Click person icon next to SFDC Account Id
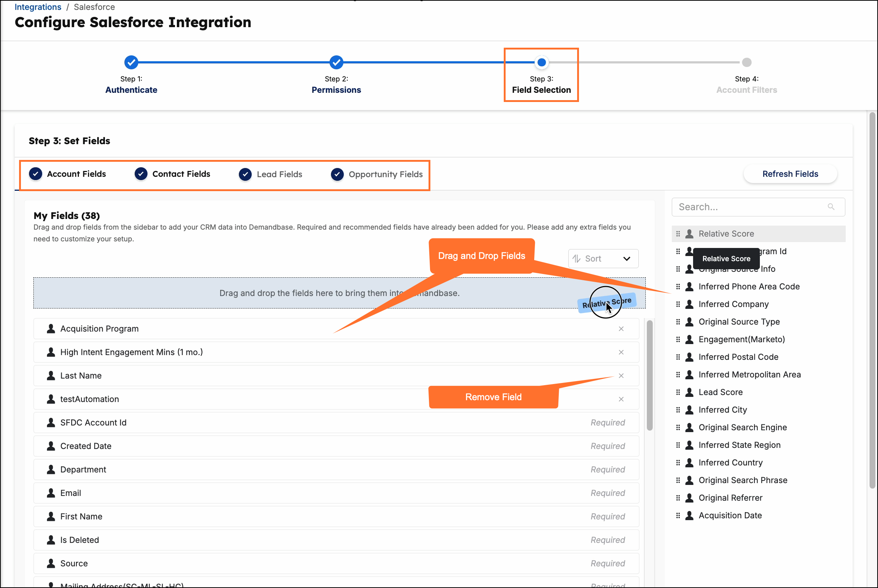This screenshot has width=878, height=588. [51, 423]
